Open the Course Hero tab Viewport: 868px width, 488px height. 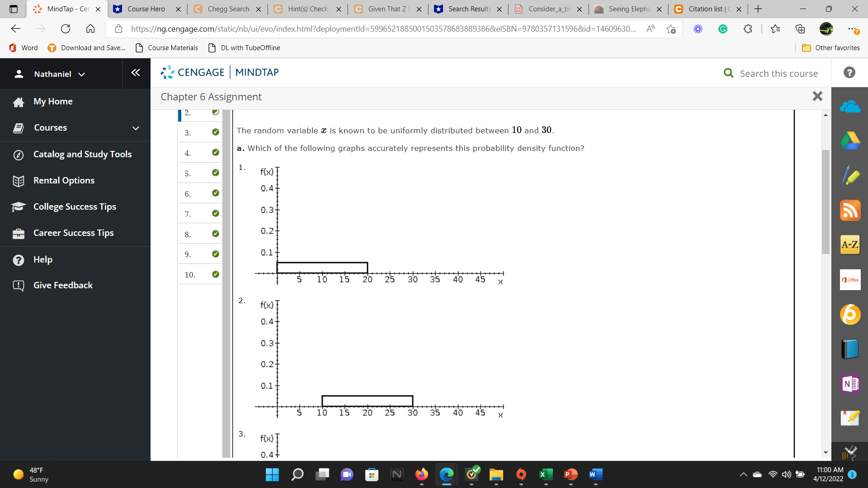[x=145, y=9]
